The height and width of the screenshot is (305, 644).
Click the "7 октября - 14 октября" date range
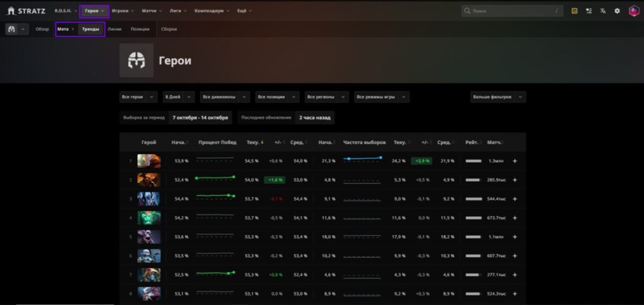[x=200, y=118]
